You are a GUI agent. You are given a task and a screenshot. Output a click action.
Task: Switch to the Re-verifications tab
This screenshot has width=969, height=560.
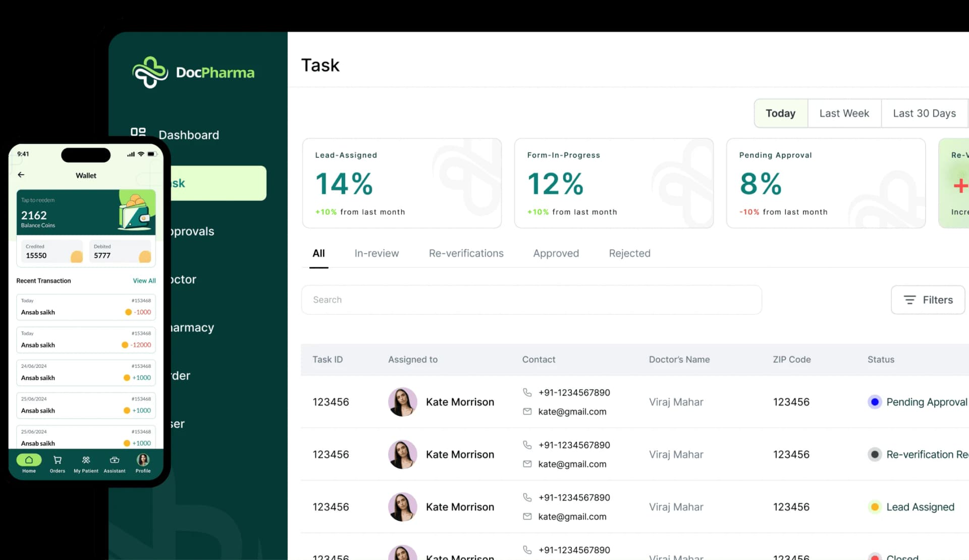point(466,253)
